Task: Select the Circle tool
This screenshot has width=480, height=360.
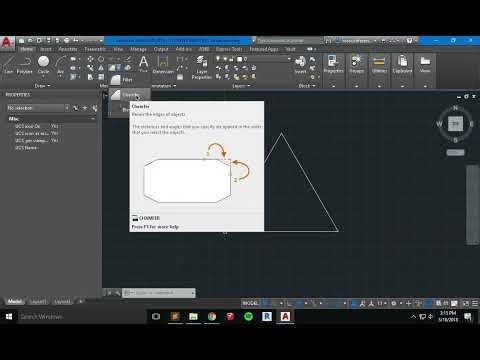Action: (43, 64)
